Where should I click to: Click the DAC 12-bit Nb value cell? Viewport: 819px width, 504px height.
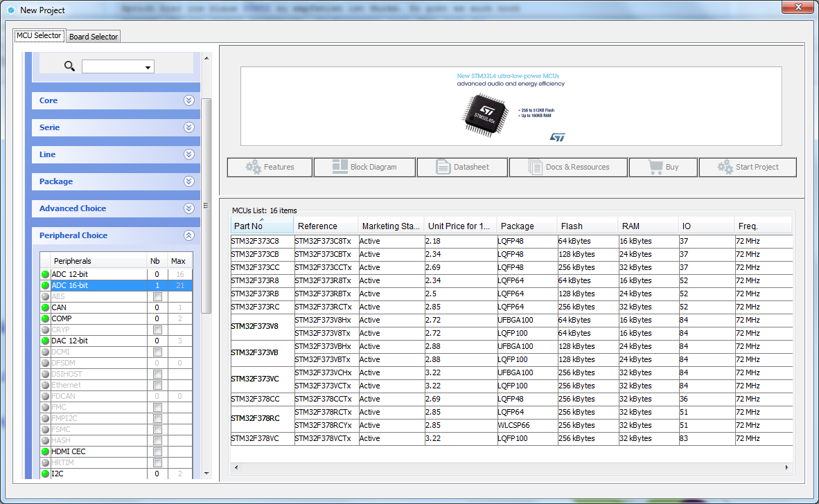157,341
